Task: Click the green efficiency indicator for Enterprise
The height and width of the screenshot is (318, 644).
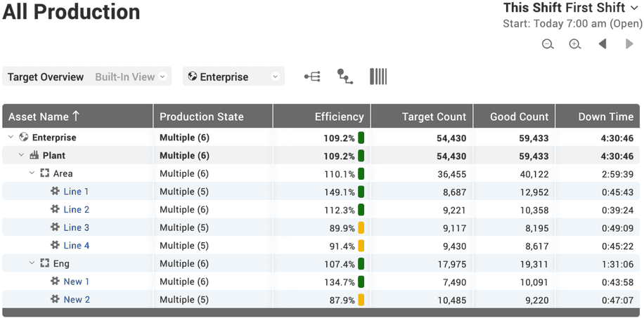Action: tap(361, 138)
